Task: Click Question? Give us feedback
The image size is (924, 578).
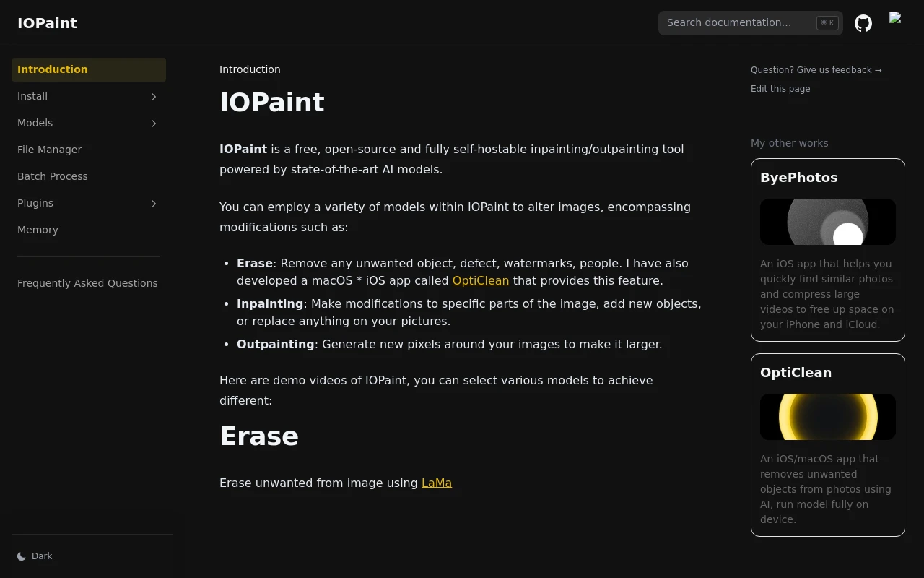Action: tap(816, 70)
